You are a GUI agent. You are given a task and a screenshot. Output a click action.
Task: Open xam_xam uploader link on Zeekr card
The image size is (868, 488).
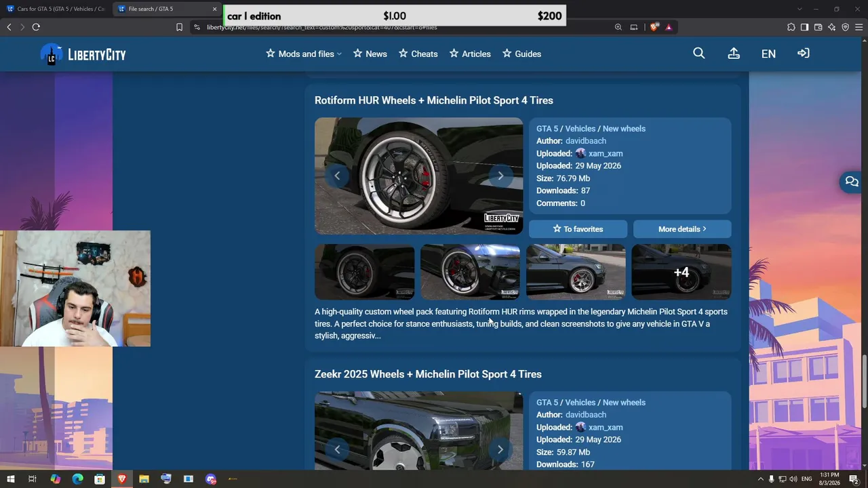[x=606, y=428]
